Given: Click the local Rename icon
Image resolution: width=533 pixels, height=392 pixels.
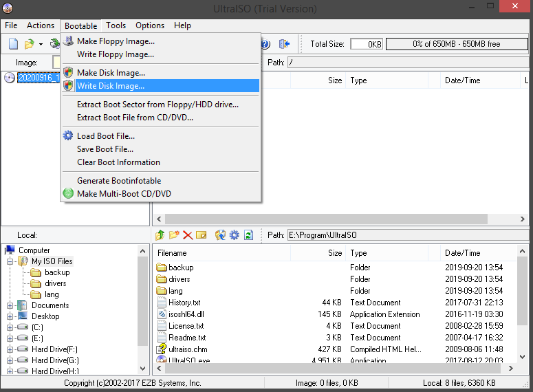Looking at the screenshot, I should [x=202, y=235].
